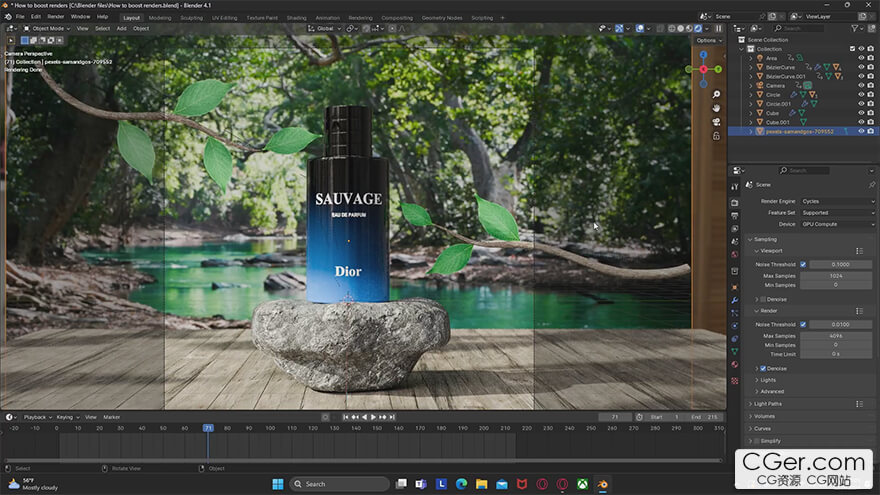Open the Particles properties tab icon
Image resolution: width=880 pixels, height=495 pixels.
735,313
